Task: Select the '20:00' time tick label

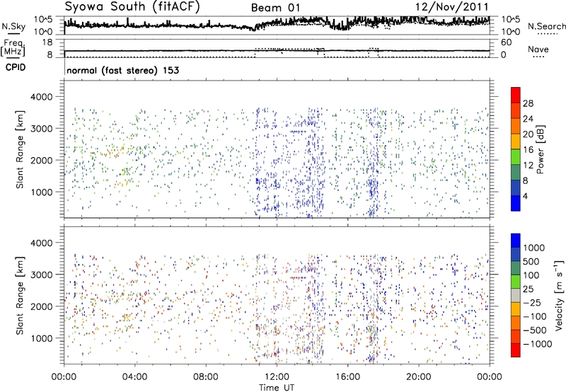Action: [x=418, y=377]
